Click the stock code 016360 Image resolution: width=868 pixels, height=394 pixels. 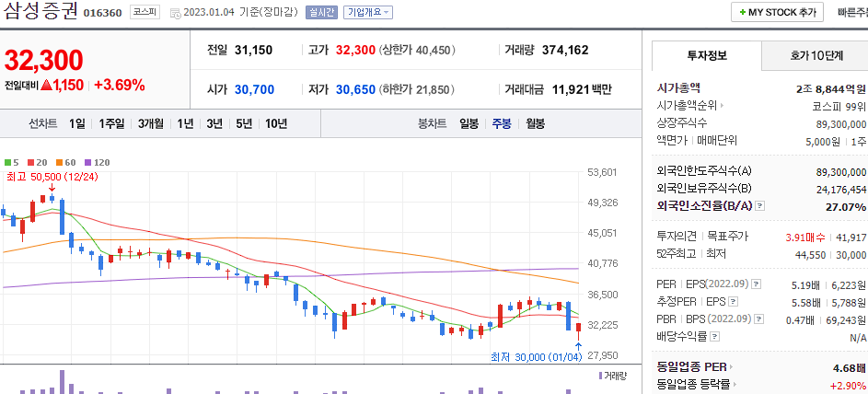pyautogui.click(x=102, y=13)
